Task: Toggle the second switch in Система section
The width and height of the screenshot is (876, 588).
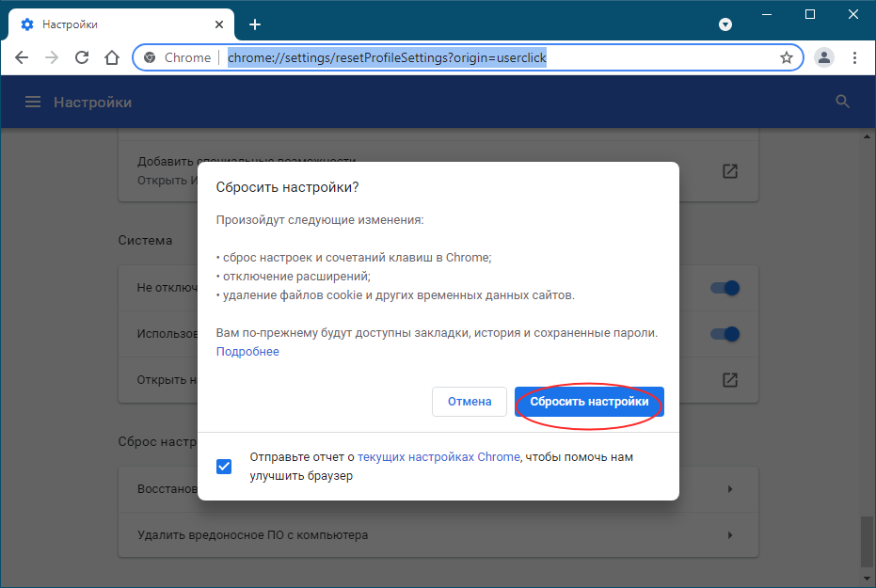Action: [725, 334]
